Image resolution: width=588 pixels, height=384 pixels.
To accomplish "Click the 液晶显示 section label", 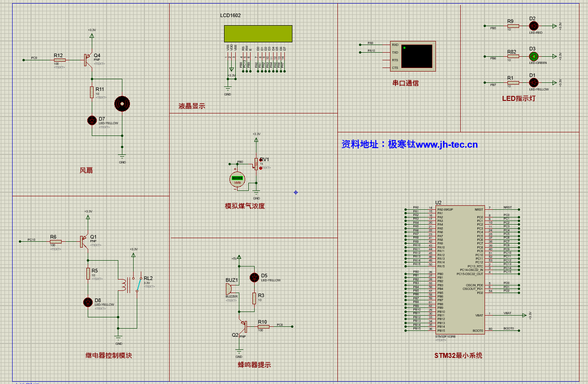I will coord(192,106).
